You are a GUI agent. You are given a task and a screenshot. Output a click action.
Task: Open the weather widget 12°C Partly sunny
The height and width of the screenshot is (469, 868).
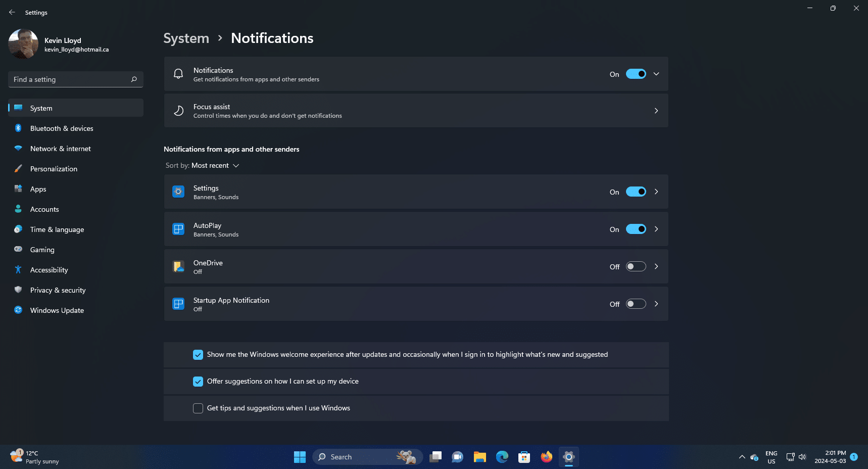[34, 457]
